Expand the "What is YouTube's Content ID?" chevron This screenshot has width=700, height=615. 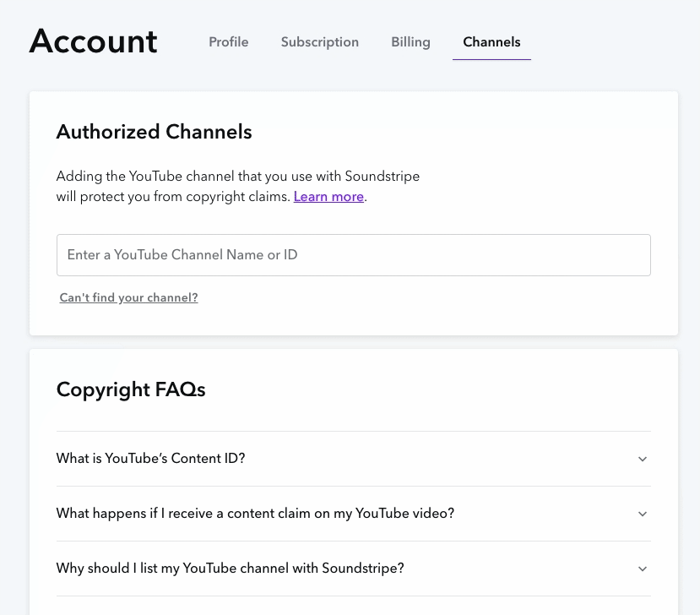pos(642,460)
